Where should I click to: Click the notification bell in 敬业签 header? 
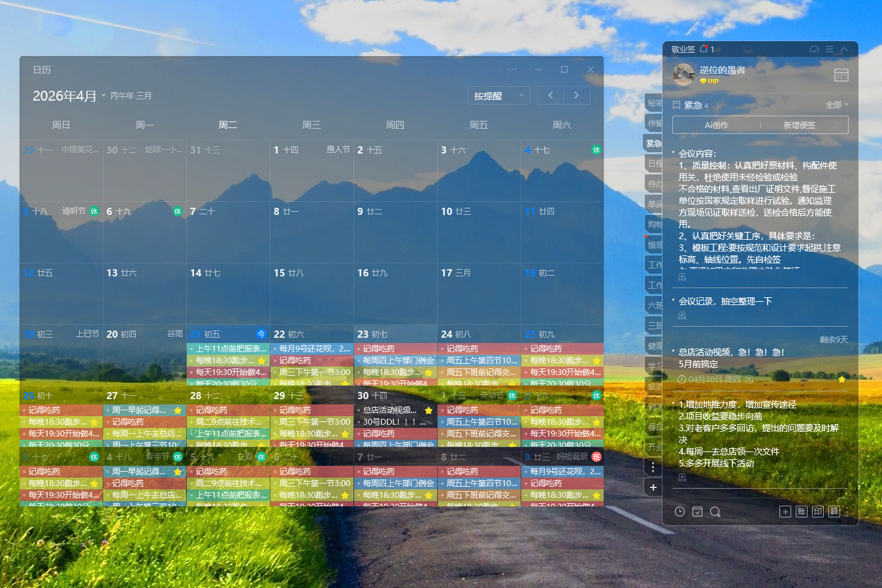pyautogui.click(x=704, y=49)
